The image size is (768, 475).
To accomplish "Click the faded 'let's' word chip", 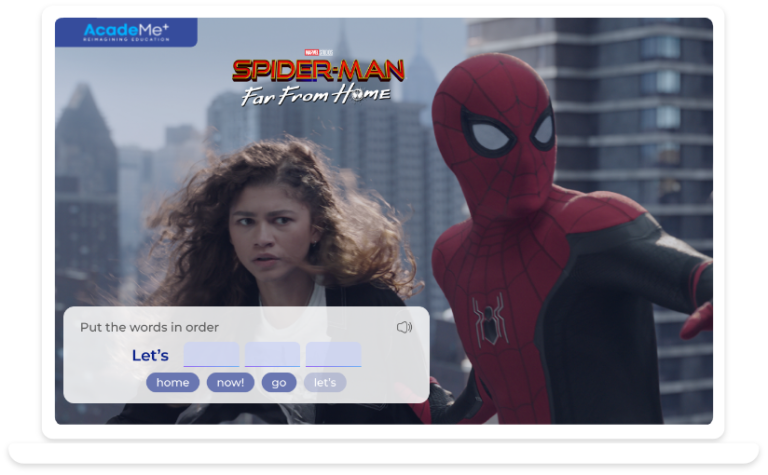I will (325, 382).
